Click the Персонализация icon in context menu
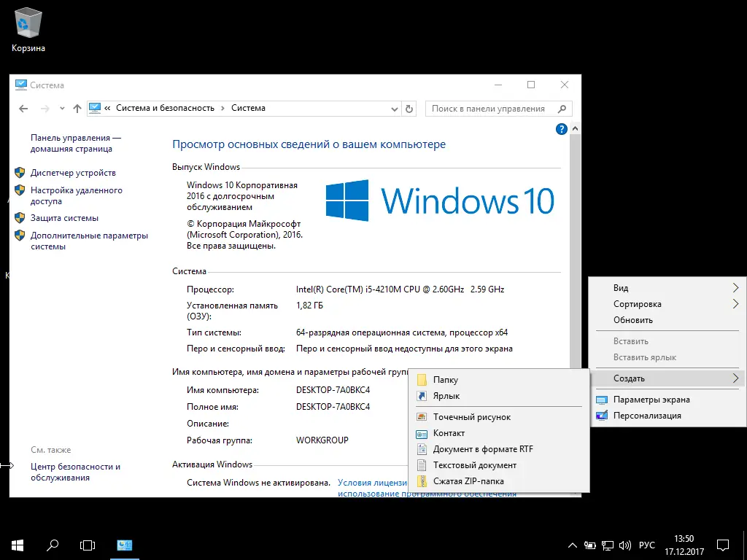Screen dimensions: 747x560 (x=602, y=416)
